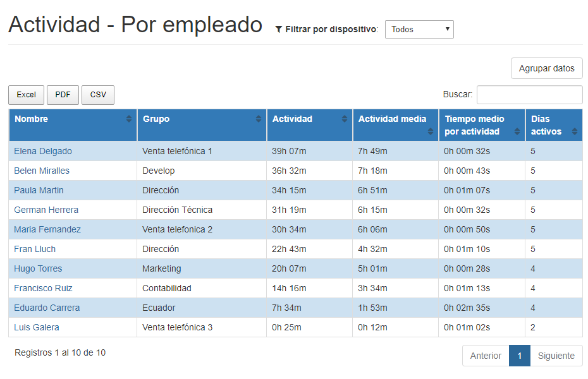Open Belen Miralles profile link
588x379 pixels.
[42, 171]
